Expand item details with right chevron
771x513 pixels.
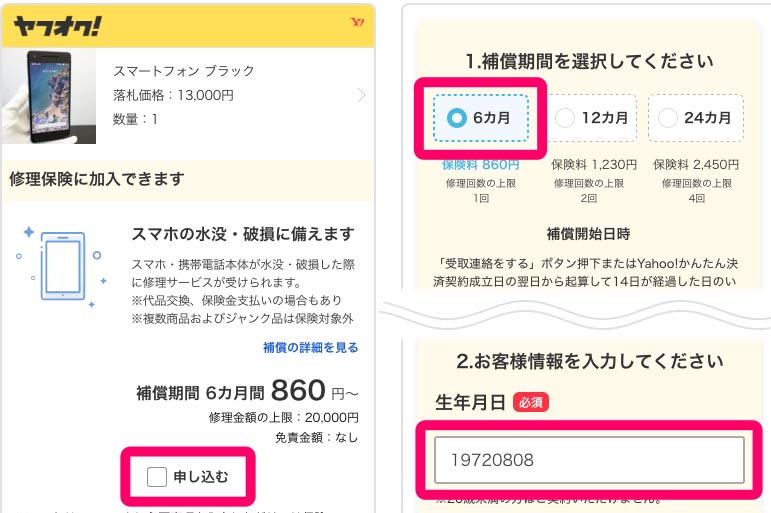point(361,96)
